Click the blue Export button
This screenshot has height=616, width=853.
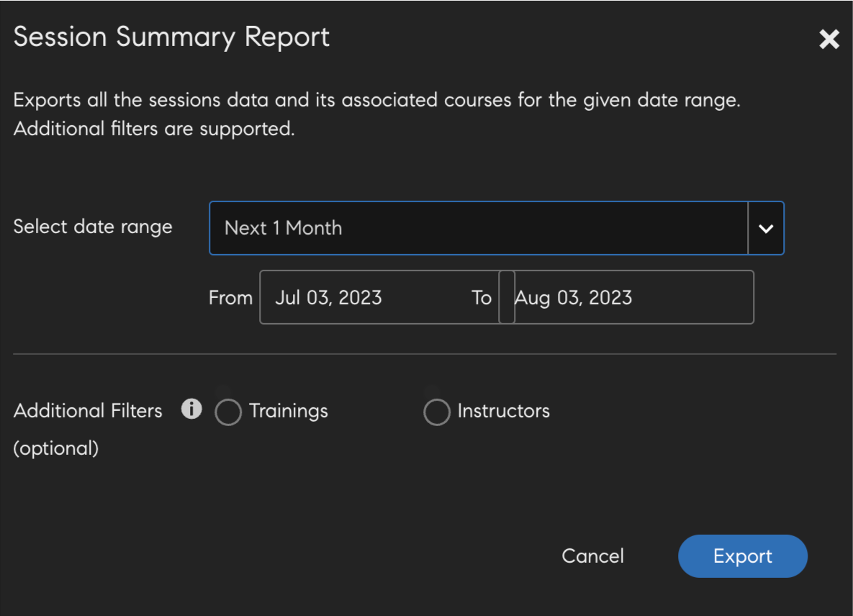742,556
